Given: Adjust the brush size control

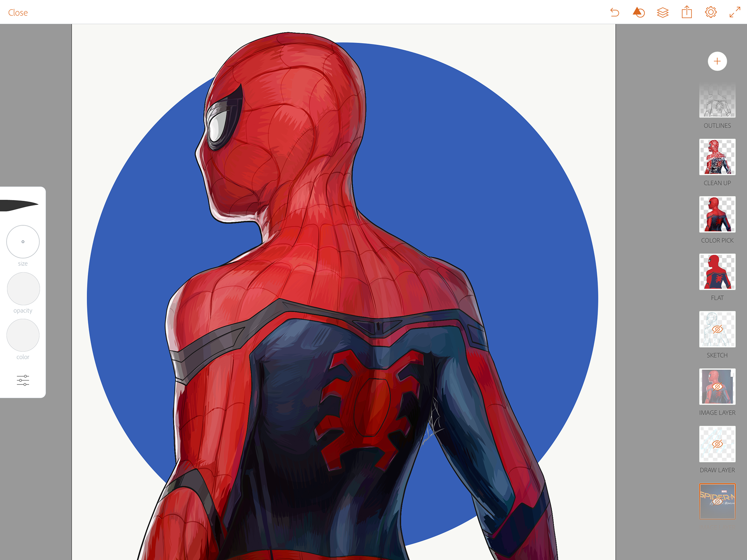Looking at the screenshot, I should (x=23, y=242).
